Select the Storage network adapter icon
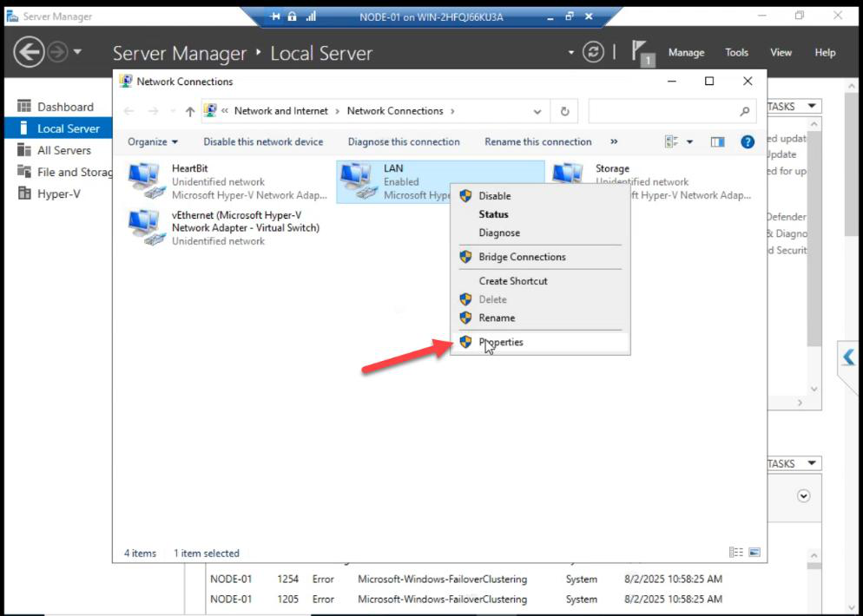This screenshot has width=863, height=616. 568,174
